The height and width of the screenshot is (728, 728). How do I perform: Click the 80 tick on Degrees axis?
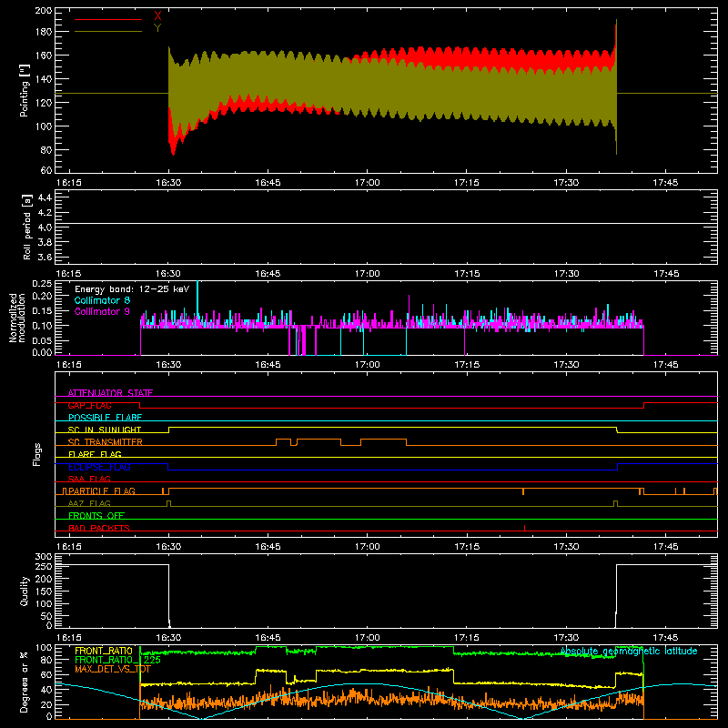tap(47, 659)
